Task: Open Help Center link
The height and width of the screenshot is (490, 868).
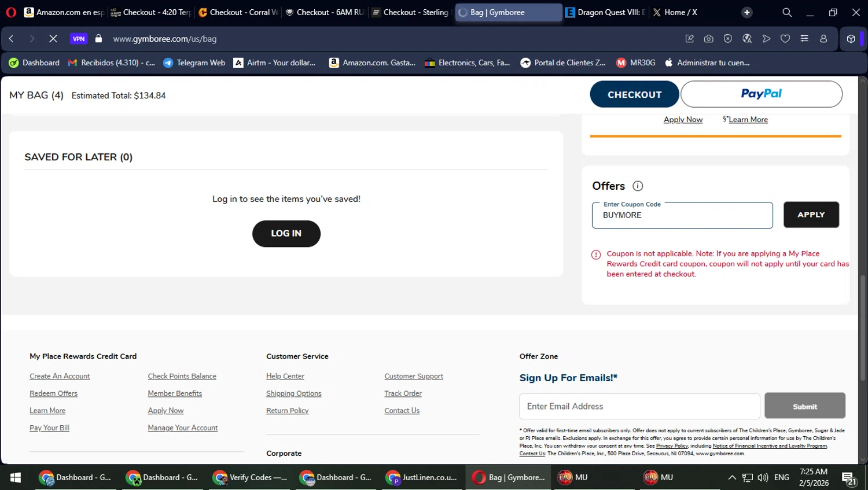Action: (x=285, y=376)
